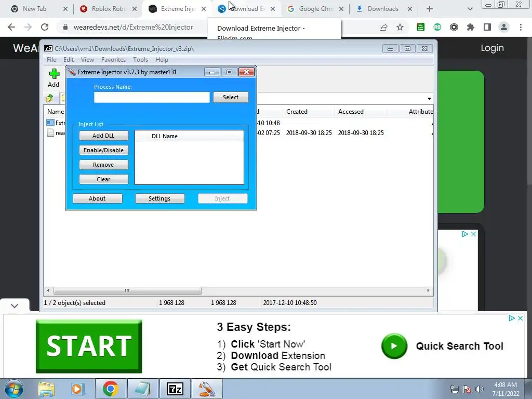Open the Extensions puzzle piece menu

(470, 27)
